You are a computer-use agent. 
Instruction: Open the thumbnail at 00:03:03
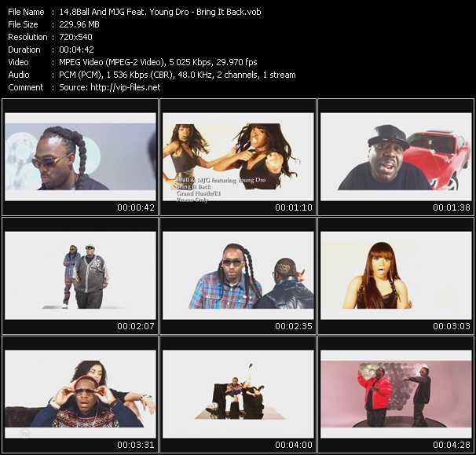click(x=396, y=275)
